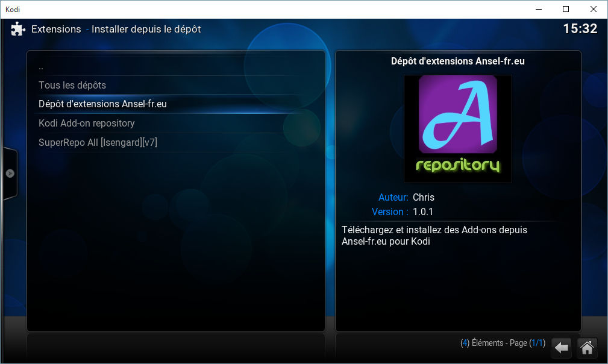
Task: Click the Ansel repository logo thumbnail
Action: pos(458,129)
